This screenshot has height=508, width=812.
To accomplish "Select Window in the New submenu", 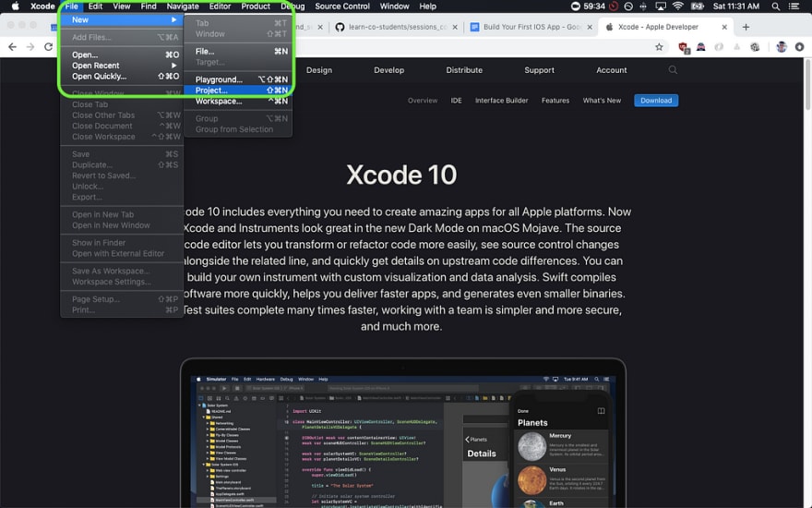I will (238, 33).
